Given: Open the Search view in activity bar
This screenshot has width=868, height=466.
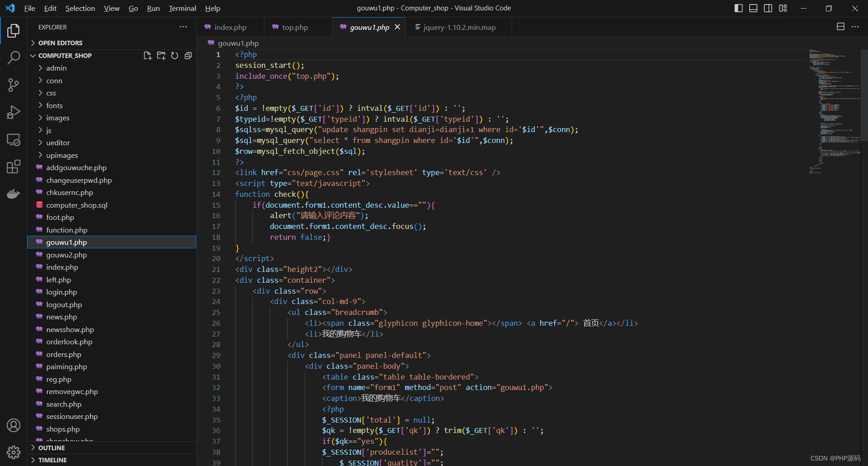Looking at the screenshot, I should tap(14, 57).
